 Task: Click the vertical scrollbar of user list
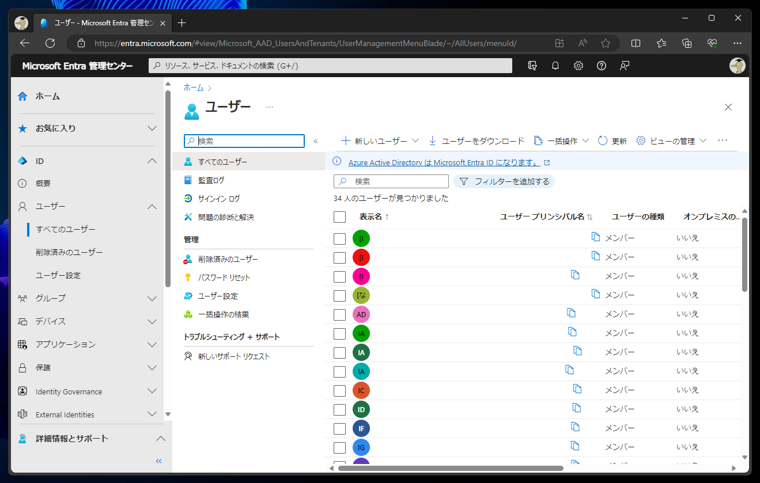(x=744, y=255)
